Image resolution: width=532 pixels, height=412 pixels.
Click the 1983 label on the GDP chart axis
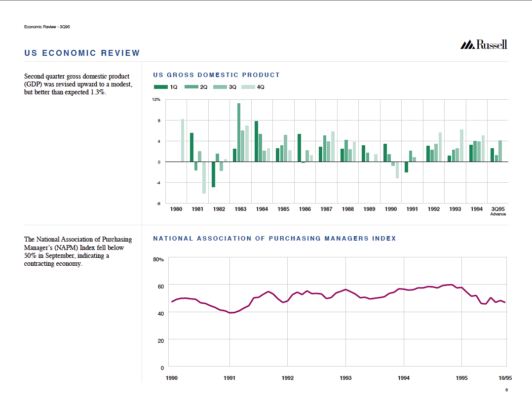[x=240, y=209]
